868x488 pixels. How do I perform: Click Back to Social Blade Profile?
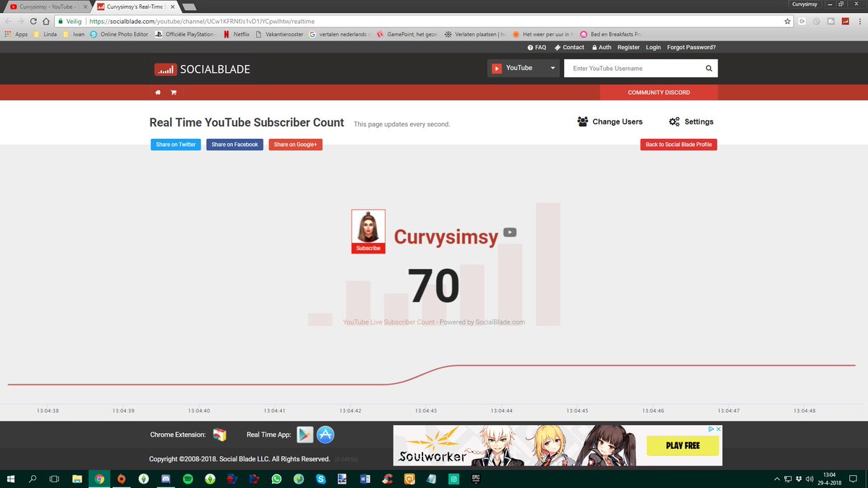coord(678,145)
